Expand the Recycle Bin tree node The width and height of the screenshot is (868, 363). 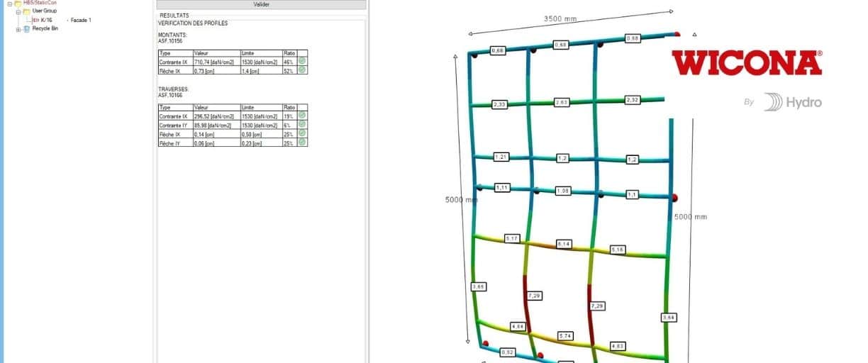click(x=18, y=29)
